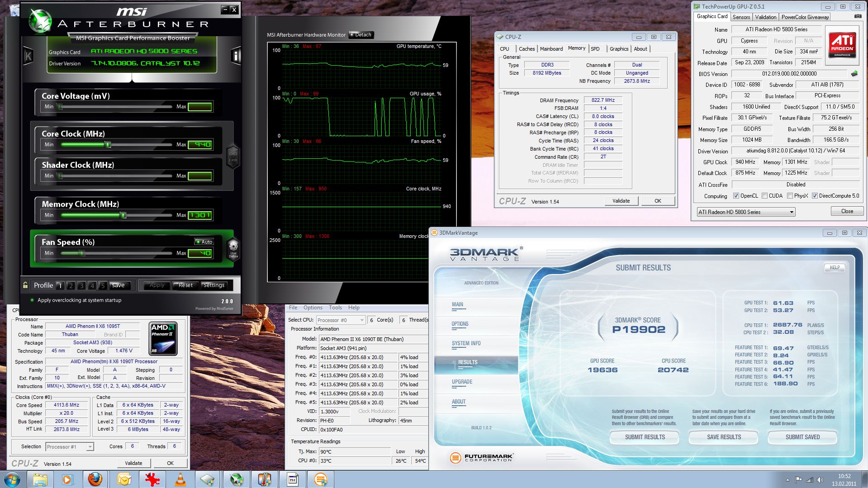Image resolution: width=868 pixels, height=488 pixels.
Task: Toggle the OpenCL checkbox in GPU-Z
Action: [736, 196]
